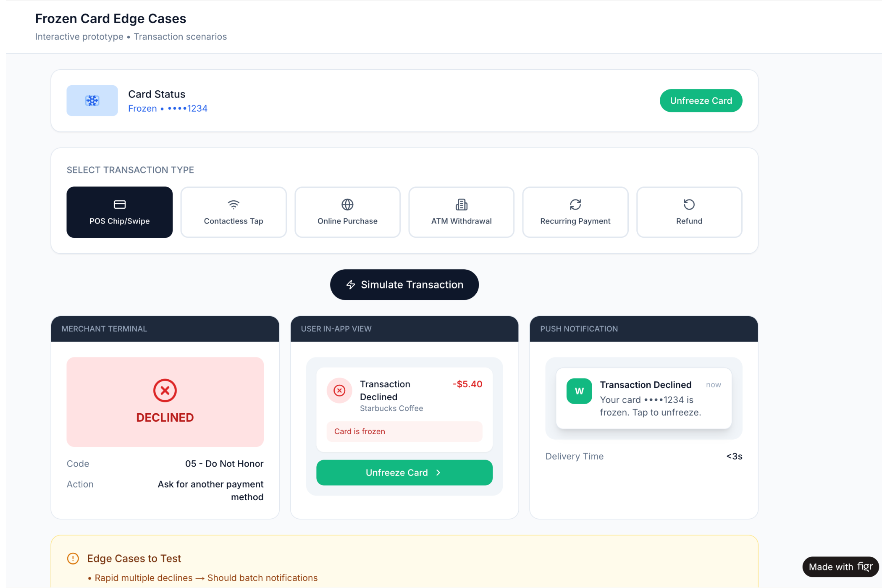This screenshot has height=588, width=882.
Task: Select the POS Chip/Swipe transaction type
Action: click(119, 212)
